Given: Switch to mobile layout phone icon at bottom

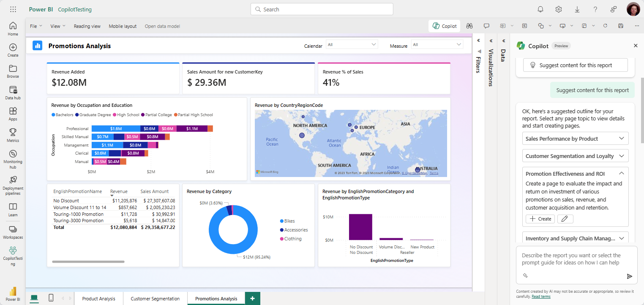Looking at the screenshot, I should click(51, 298).
